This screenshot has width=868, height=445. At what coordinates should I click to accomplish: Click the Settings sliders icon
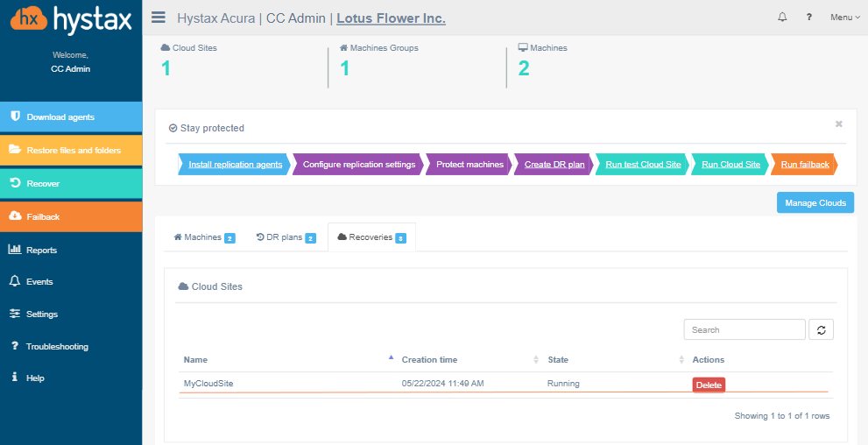coord(15,314)
